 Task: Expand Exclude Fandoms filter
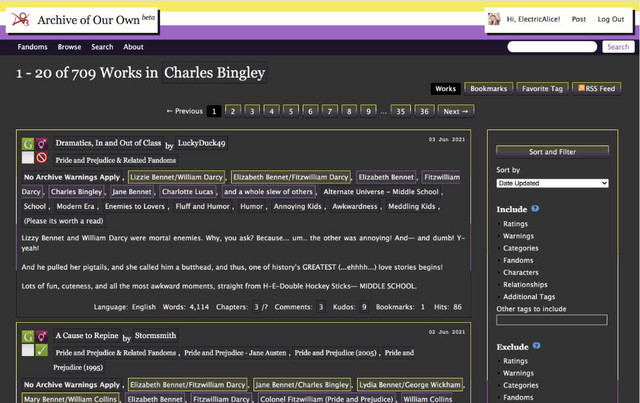(518, 397)
